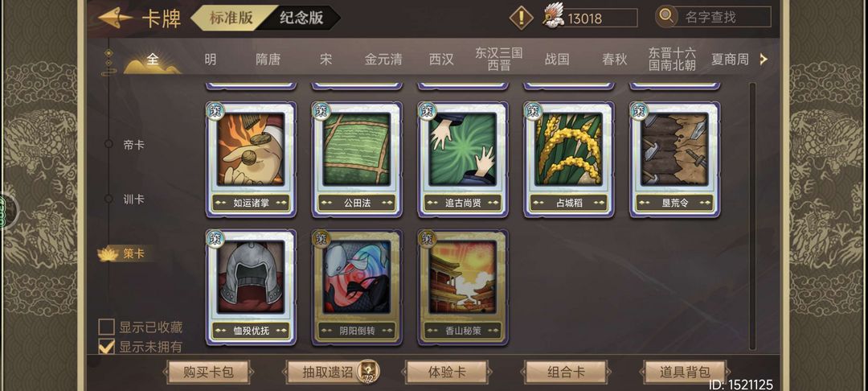The height and width of the screenshot is (391, 868).
Task: Click the card list vertical scrollbar
Action: tap(752, 216)
